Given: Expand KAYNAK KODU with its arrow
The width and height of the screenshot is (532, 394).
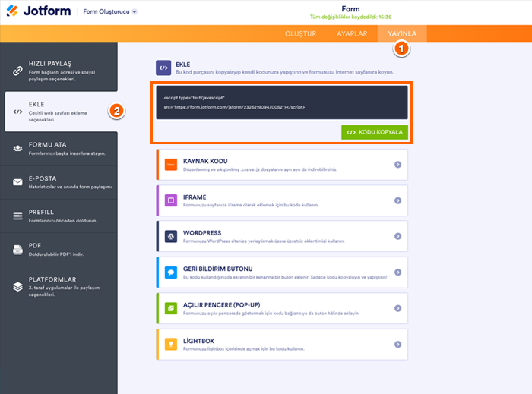Looking at the screenshot, I should (398, 165).
